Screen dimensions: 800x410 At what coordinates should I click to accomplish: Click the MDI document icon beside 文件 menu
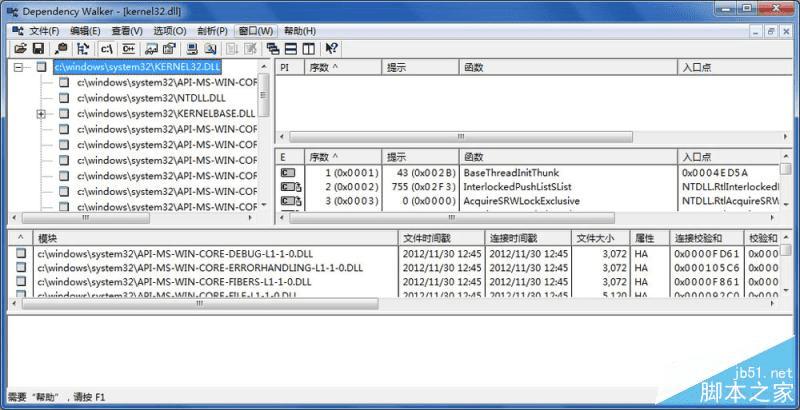click(18, 31)
